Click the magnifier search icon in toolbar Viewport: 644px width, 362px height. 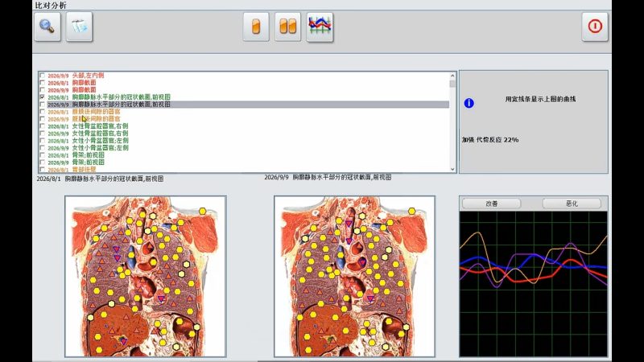[47, 27]
